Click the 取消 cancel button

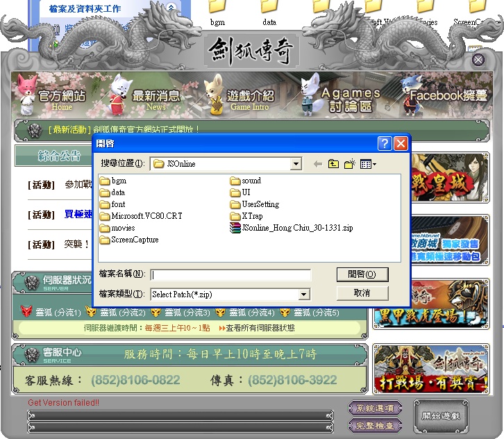coord(362,293)
